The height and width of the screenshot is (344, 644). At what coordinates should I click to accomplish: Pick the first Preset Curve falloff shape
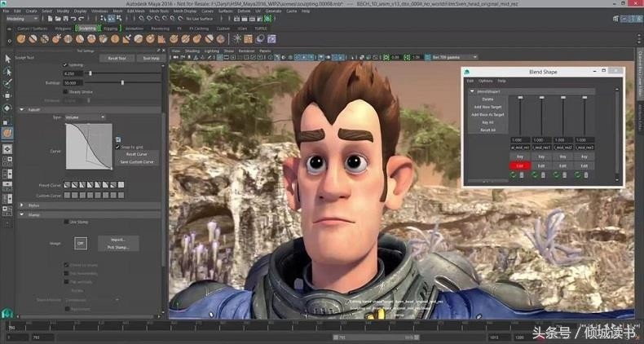[x=68, y=184]
